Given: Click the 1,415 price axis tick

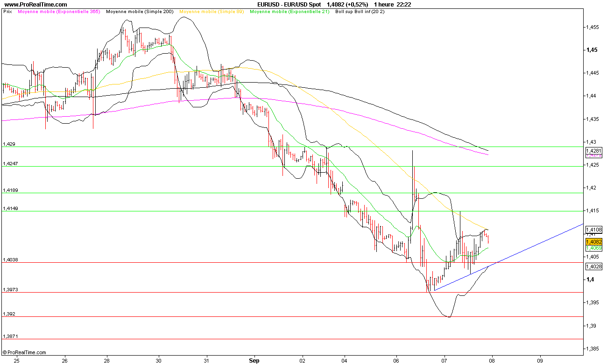Looking at the screenshot, I should coord(593,211).
